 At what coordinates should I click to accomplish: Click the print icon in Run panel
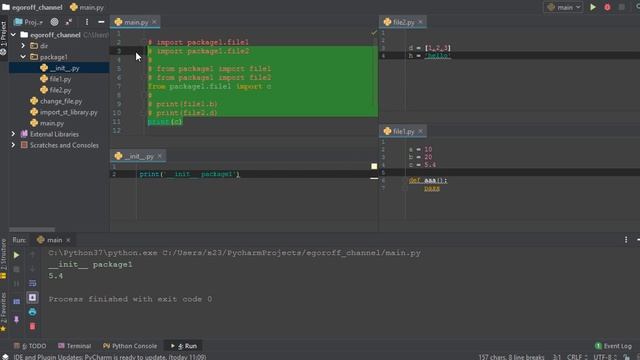click(33, 312)
